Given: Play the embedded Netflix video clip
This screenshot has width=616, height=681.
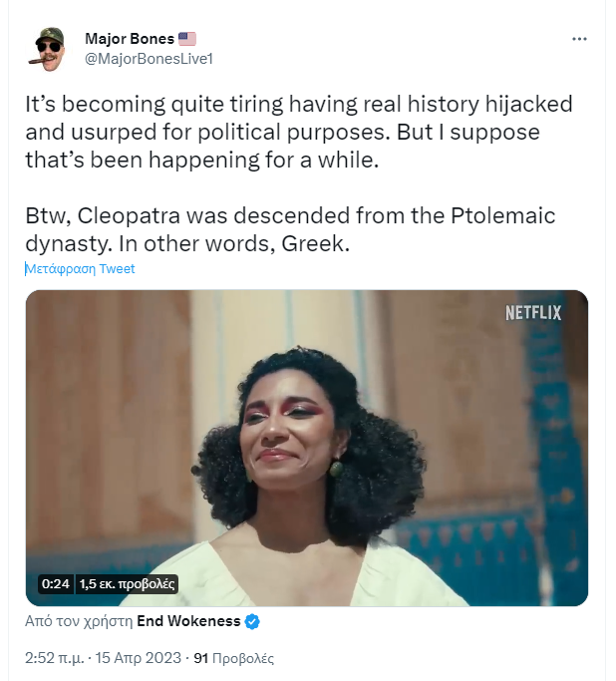Looking at the screenshot, I should click(306, 448).
